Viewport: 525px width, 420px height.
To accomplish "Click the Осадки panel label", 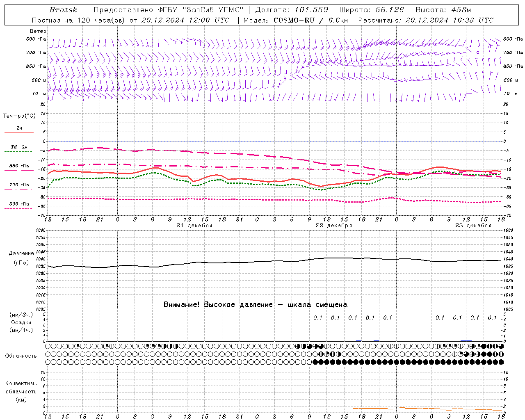I will pos(21,322).
